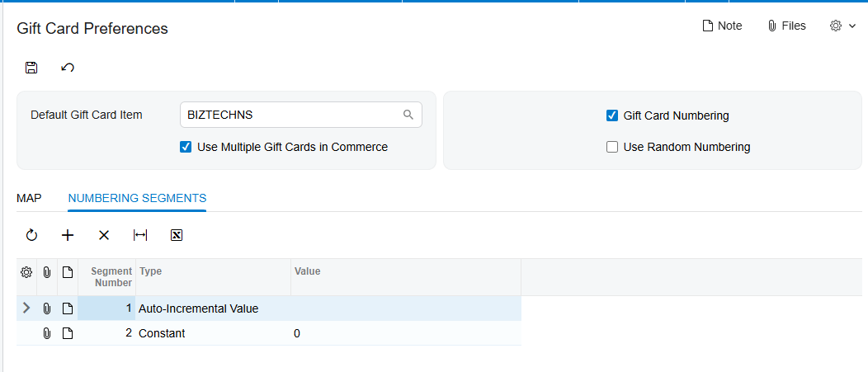Open the Auto-Incremental Value type cell
The height and width of the screenshot is (372, 868).
tap(213, 308)
